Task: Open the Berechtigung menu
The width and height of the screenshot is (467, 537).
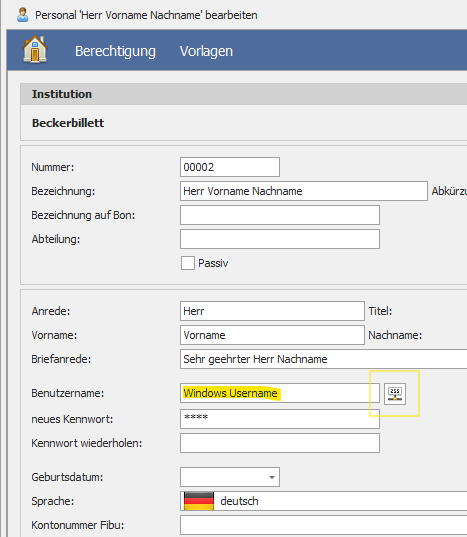Action: (115, 51)
